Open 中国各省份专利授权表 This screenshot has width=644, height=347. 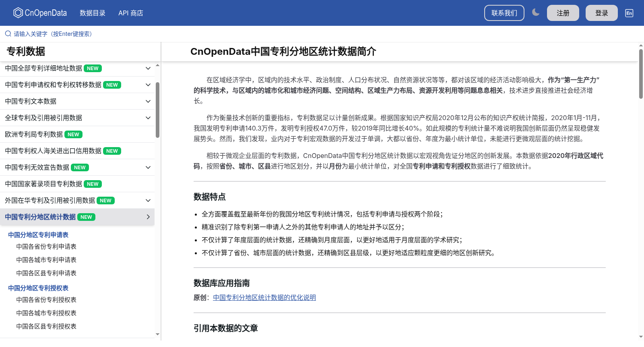[46, 300]
